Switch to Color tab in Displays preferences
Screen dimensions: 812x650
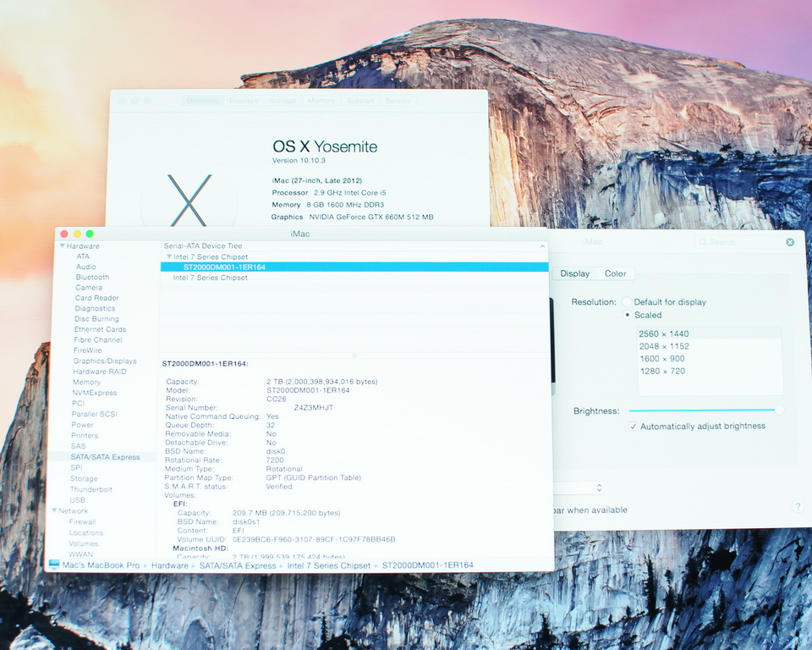tap(615, 273)
